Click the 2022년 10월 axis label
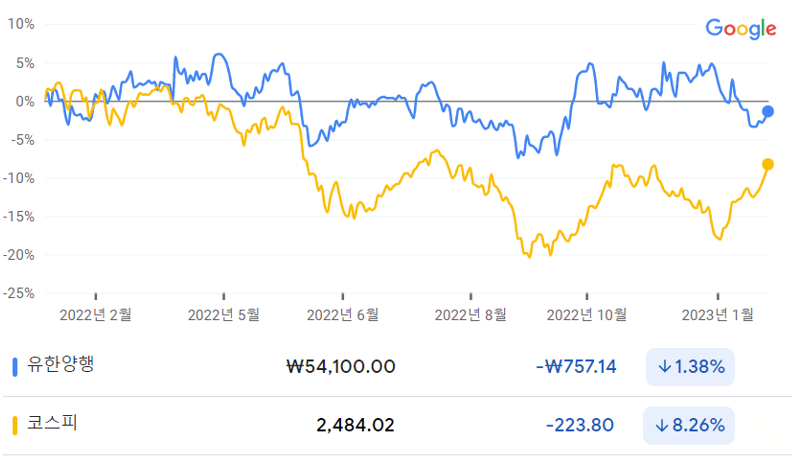The width and height of the screenshot is (799, 467). pos(588,314)
